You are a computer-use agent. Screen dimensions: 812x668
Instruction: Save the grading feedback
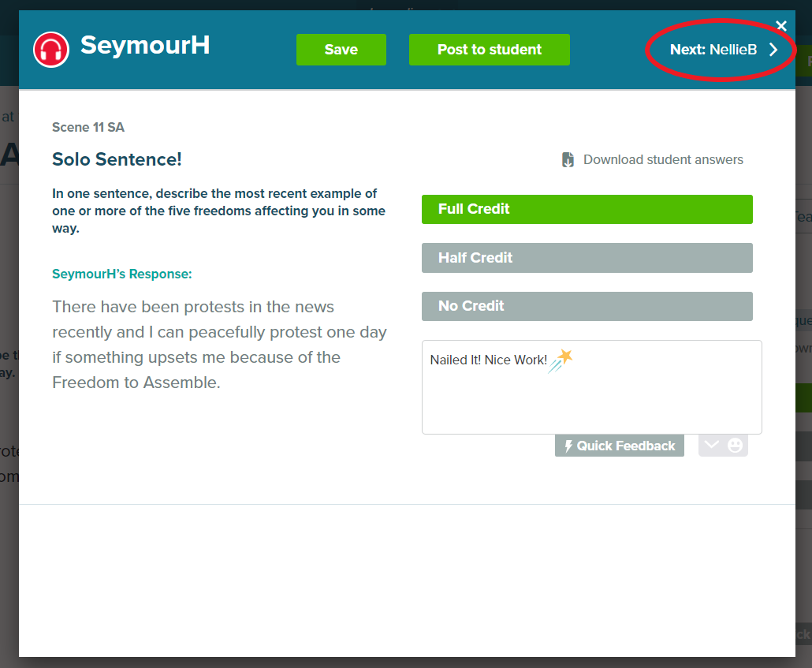tap(341, 50)
